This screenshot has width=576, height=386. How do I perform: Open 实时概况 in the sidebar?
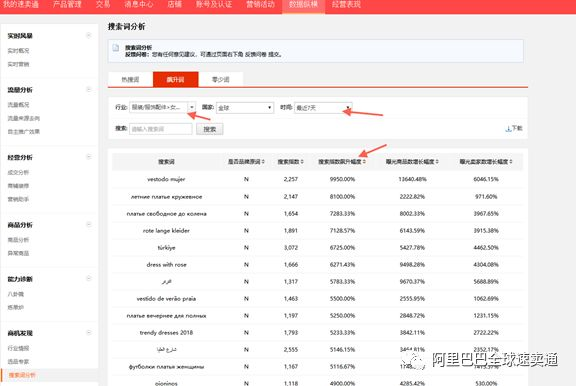click(x=18, y=51)
